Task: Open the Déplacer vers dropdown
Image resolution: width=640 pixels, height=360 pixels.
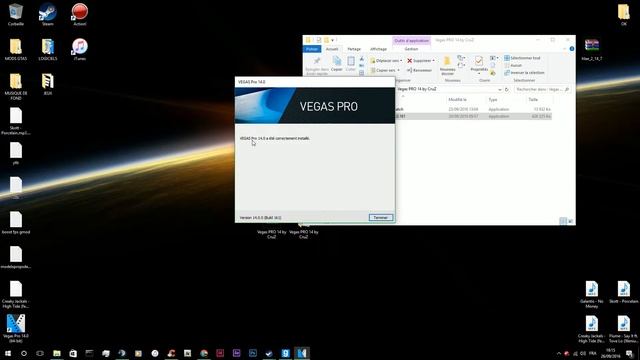Action: tap(386, 60)
